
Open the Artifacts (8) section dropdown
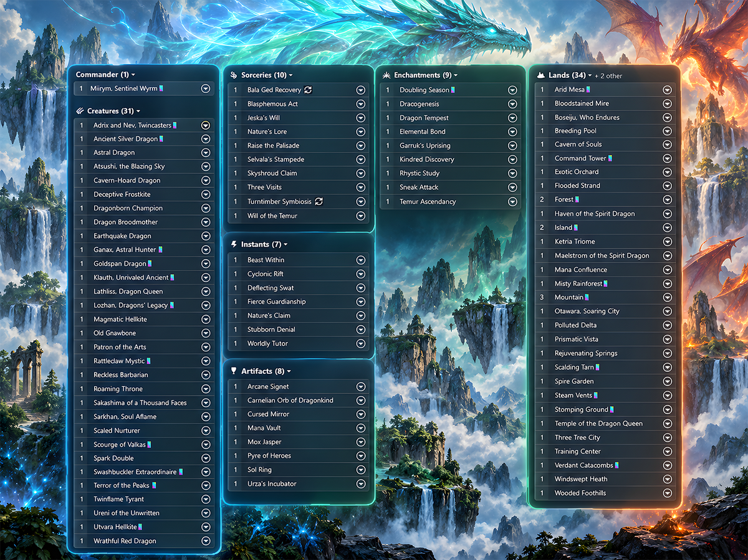pos(289,371)
